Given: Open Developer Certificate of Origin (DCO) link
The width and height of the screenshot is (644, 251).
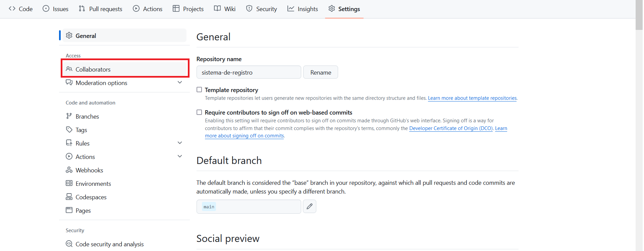Looking at the screenshot, I should pos(451,128).
